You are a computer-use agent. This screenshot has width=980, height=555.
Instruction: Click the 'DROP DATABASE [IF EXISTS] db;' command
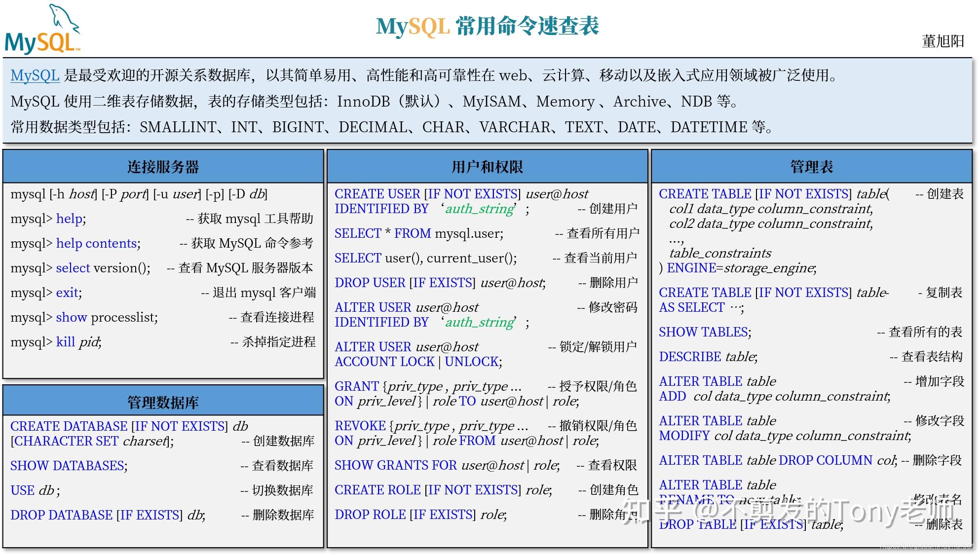coord(108,515)
